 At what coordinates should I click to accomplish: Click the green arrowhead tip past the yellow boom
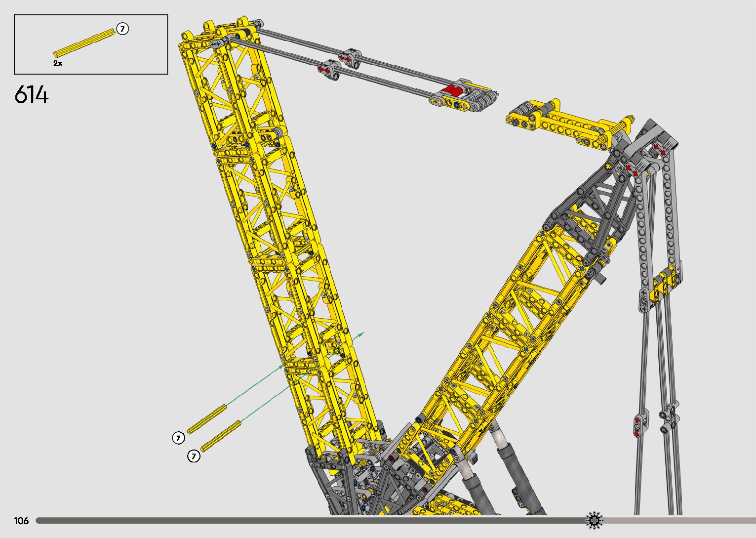(362, 334)
